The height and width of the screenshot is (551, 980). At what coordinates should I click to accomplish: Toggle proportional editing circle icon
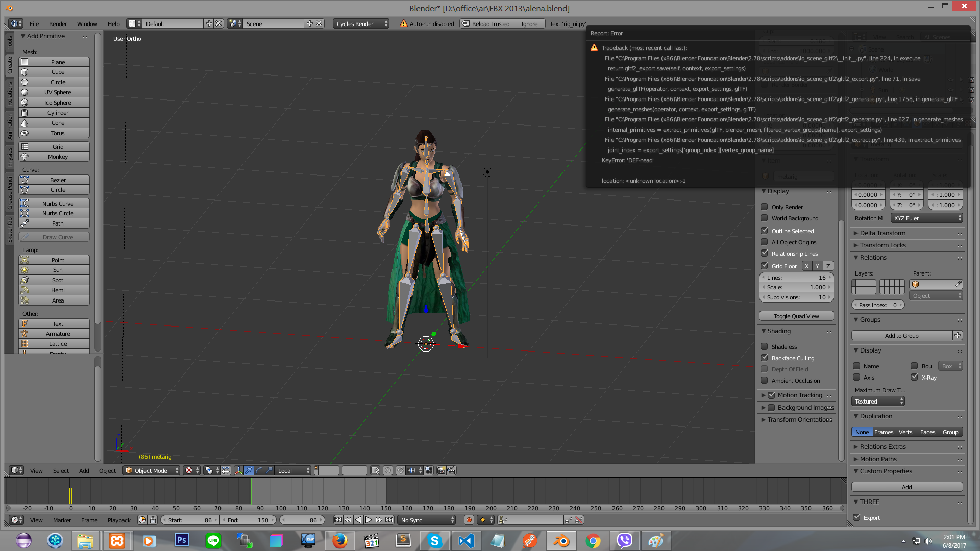(x=388, y=470)
